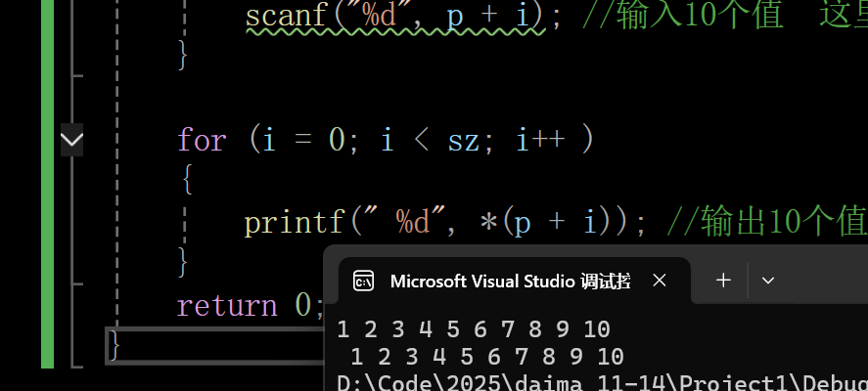Collapse the for loop code block
This screenshot has width=868, height=391.
click(x=72, y=140)
